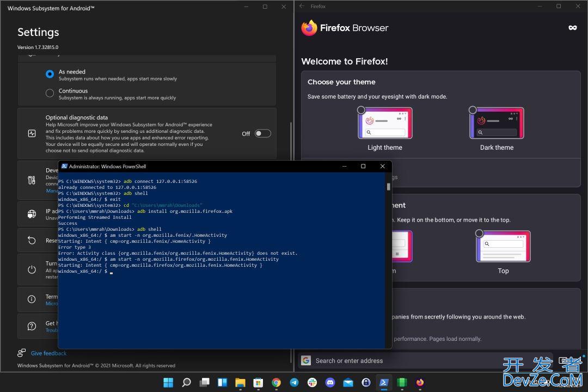Screen dimensions: 588x392
Task: Click the Reset arrow icon in Settings
Action: click(32, 241)
